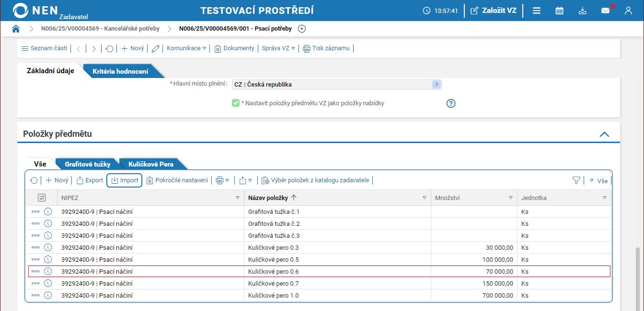The width and height of the screenshot is (644, 311).
Task: Expand the Správa VZ dropdown
Action: [x=279, y=48]
